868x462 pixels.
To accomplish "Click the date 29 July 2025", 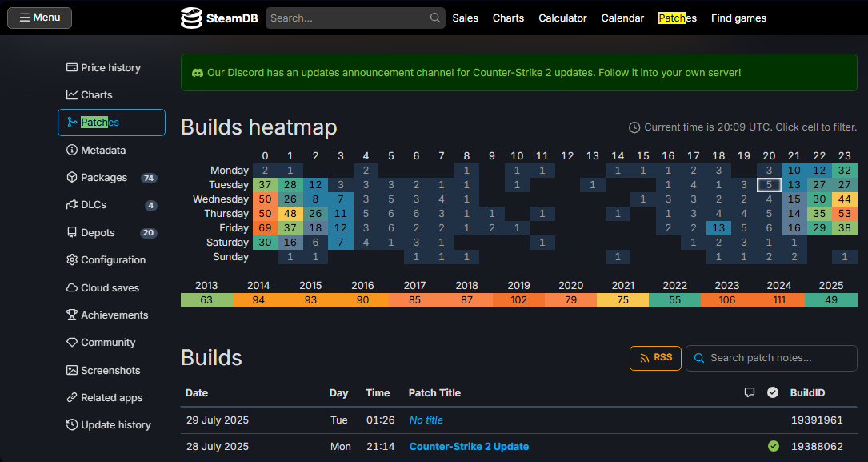I will [x=218, y=420].
